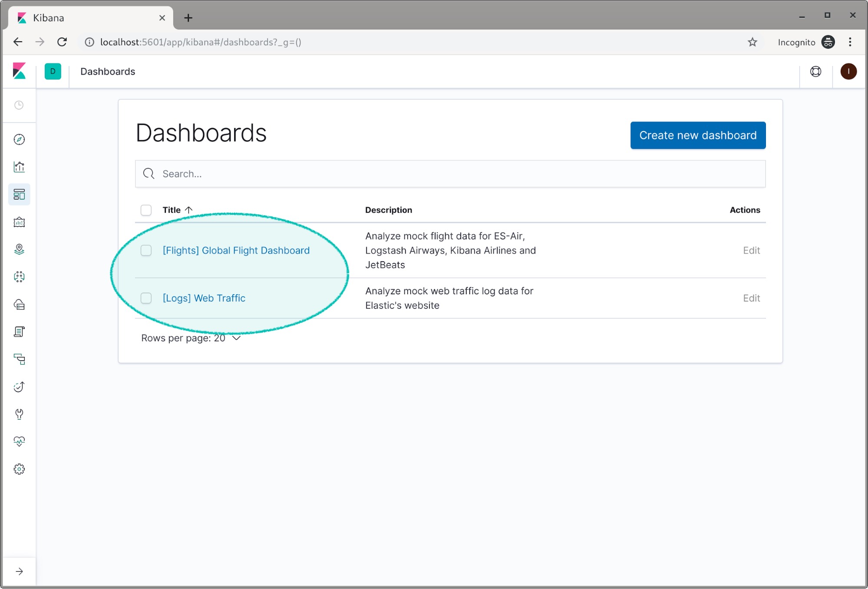
Task: Click the Maps icon in sidebar
Action: tap(18, 249)
